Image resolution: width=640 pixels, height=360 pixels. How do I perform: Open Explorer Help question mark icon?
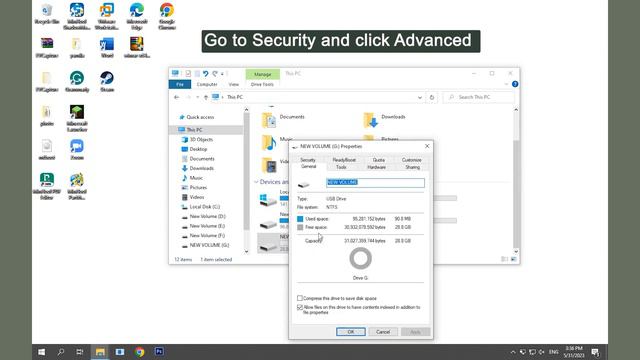coord(515,84)
